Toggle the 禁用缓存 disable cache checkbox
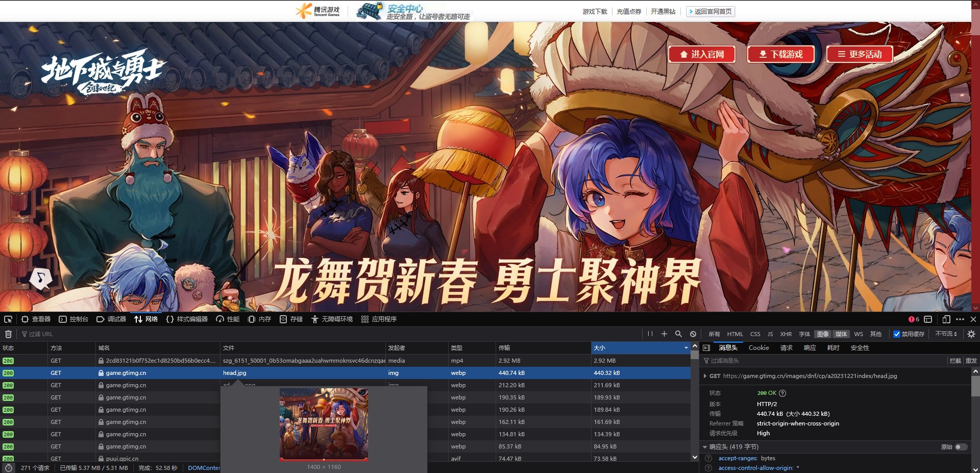The image size is (980, 473). [896, 334]
